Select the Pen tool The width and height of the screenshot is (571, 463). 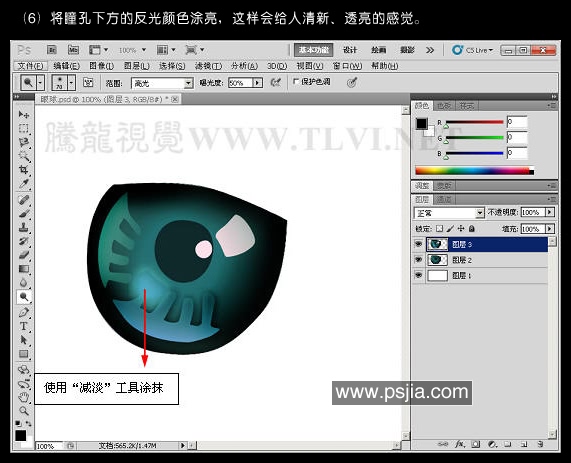(x=24, y=312)
